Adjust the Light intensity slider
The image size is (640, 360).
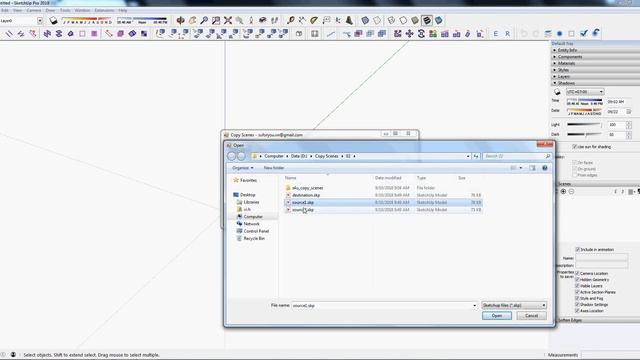[x=584, y=124]
